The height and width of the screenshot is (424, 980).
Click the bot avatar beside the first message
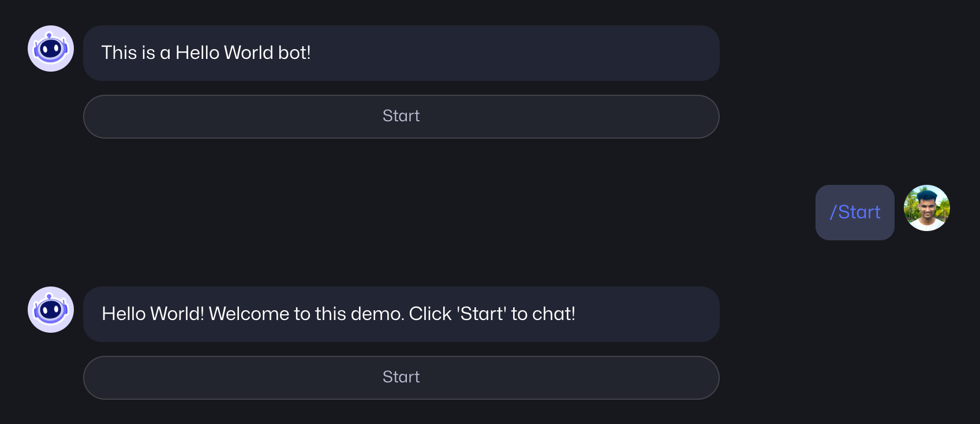[x=51, y=49]
